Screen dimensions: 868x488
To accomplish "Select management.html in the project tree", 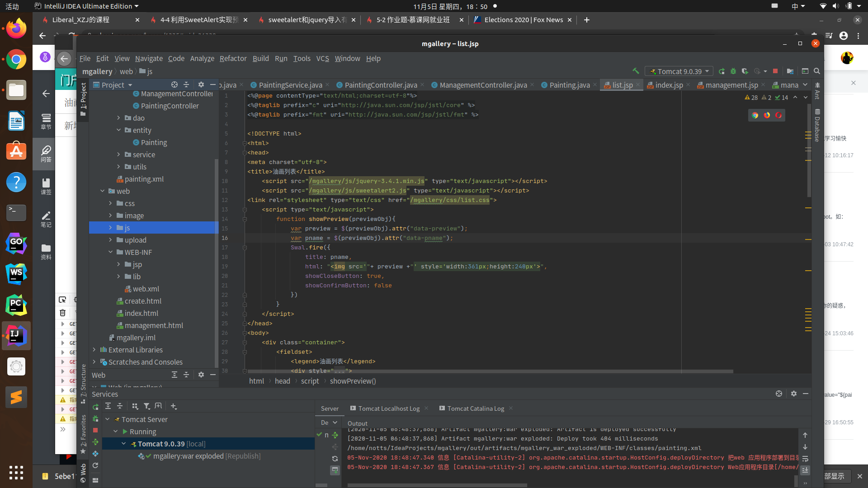I will click(x=154, y=325).
